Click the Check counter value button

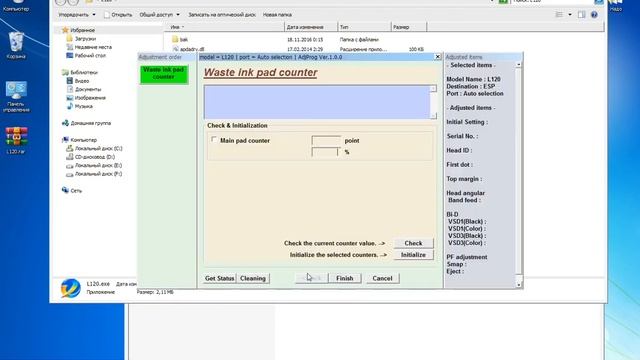pos(413,243)
